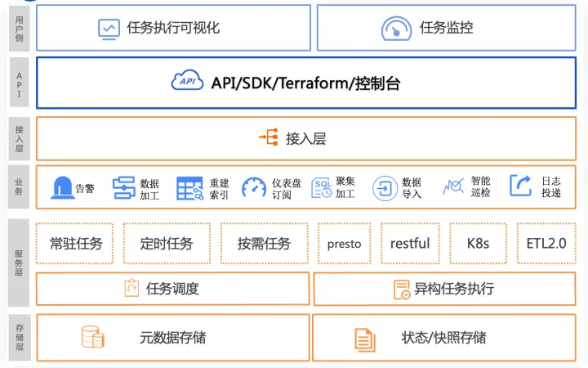
Task: Select the 常驻任务 dotted box
Action: click(x=74, y=244)
